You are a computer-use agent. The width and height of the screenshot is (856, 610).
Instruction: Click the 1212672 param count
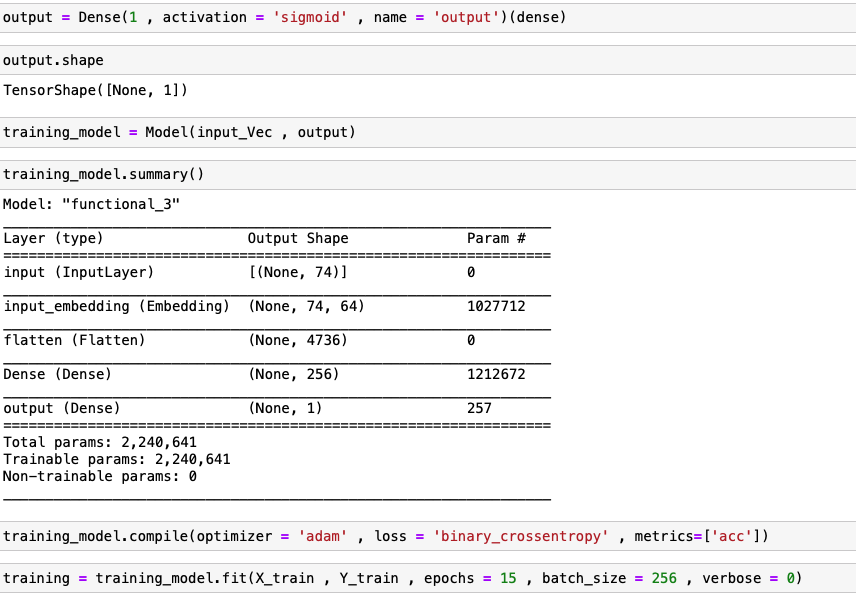496,374
